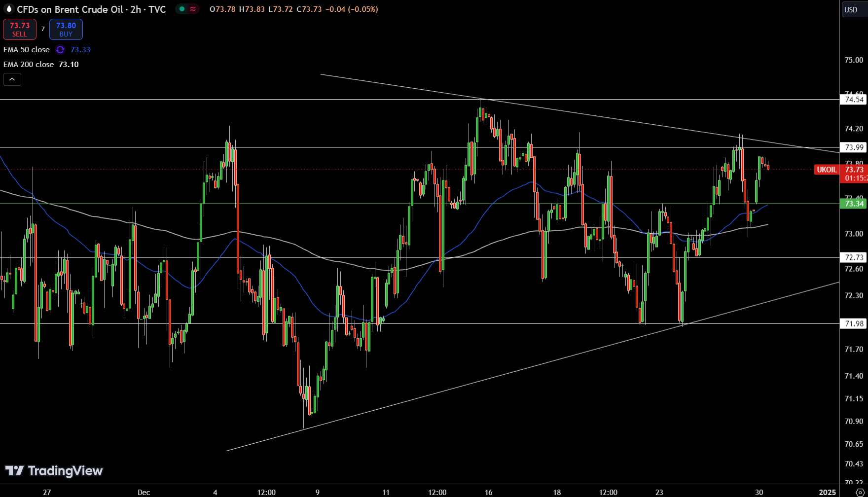Click the EMA 50 value 73.33
The height and width of the screenshot is (497, 868).
pos(80,50)
